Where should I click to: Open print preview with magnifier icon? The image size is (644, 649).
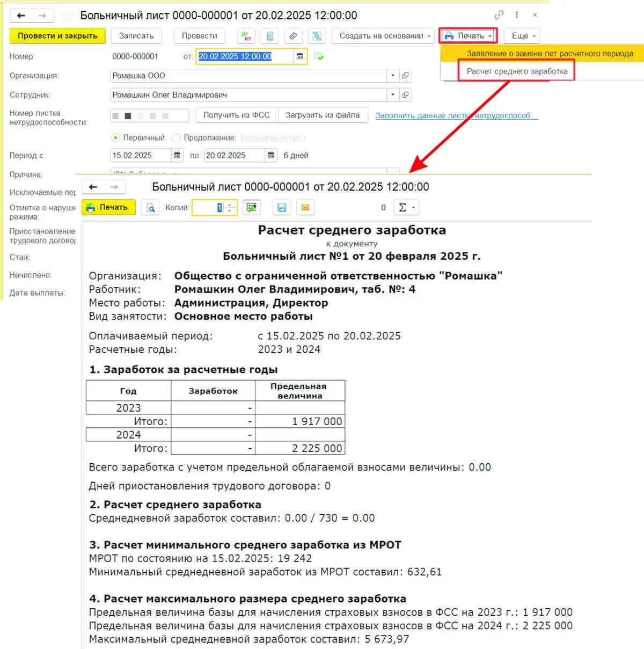(x=150, y=207)
